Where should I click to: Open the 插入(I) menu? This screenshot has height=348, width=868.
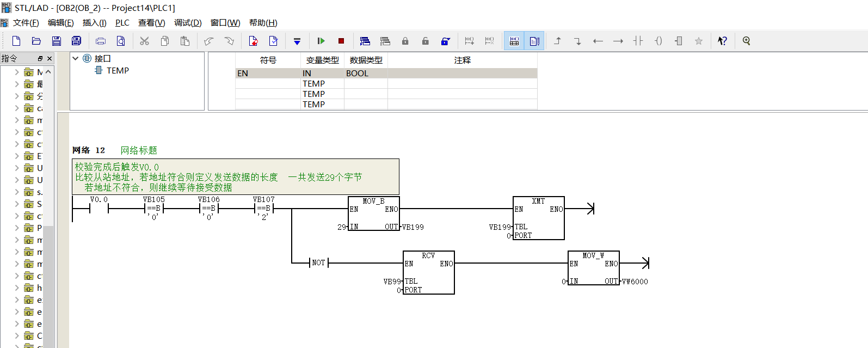pyautogui.click(x=95, y=23)
